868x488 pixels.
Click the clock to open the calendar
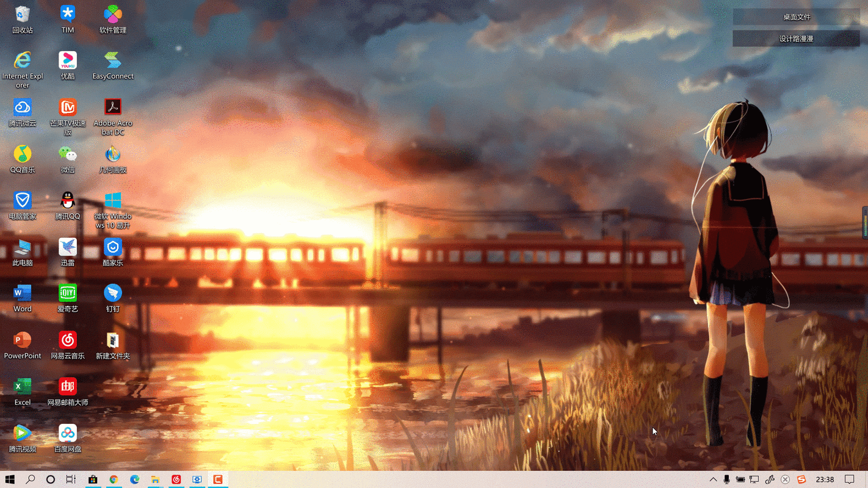pyautogui.click(x=825, y=479)
